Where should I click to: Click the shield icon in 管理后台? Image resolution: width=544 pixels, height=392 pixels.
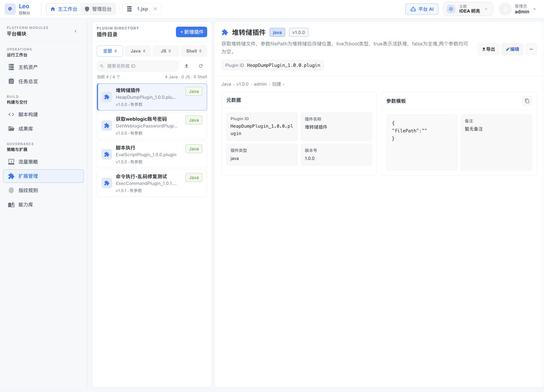pyautogui.click(x=87, y=9)
